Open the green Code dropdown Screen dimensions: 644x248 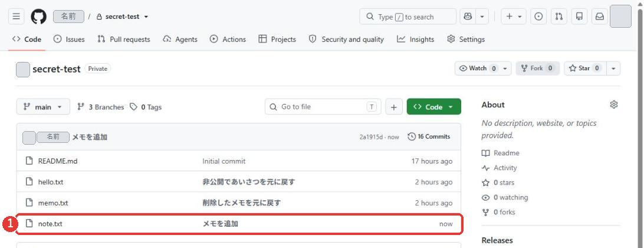[433, 107]
